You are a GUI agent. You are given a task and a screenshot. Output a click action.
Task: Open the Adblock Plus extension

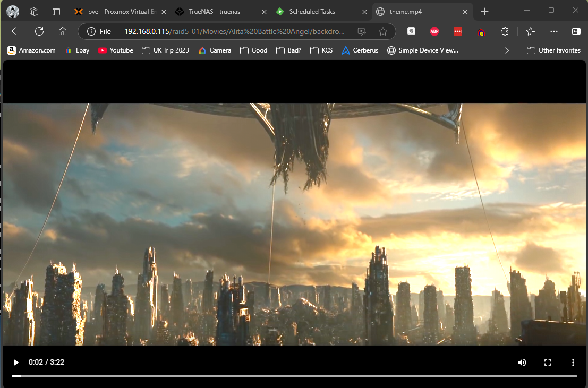click(434, 31)
